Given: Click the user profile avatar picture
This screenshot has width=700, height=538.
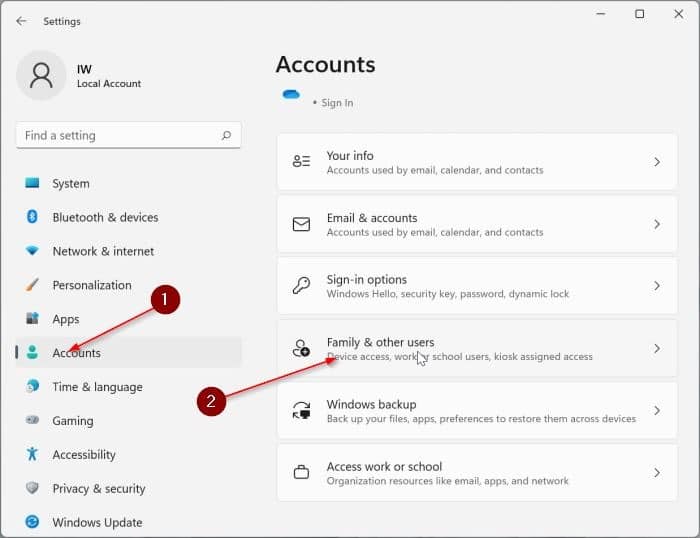Looking at the screenshot, I should point(41,75).
